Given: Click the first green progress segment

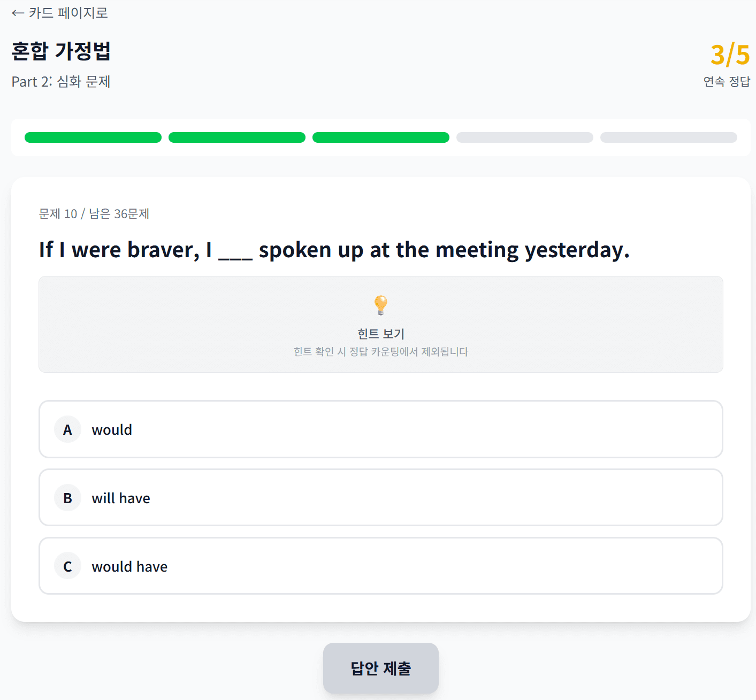Looking at the screenshot, I should point(93,137).
